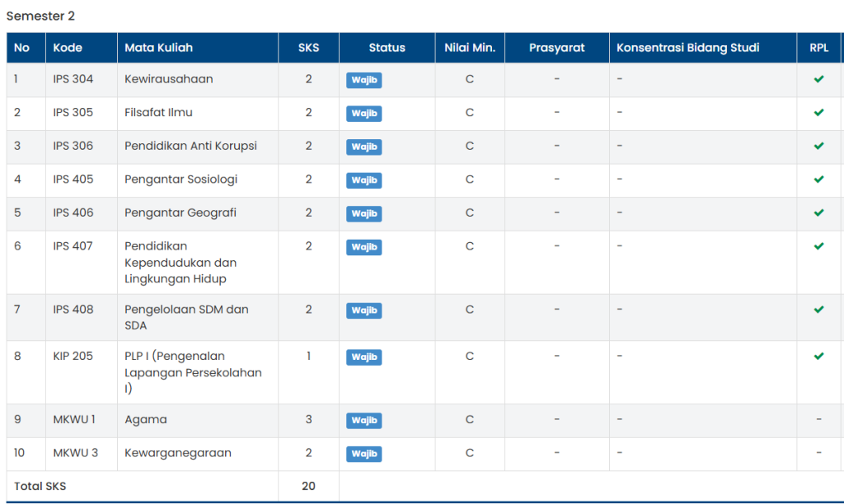This screenshot has width=844, height=504.
Task: Select course code MKWU 1
Action: tap(73, 419)
